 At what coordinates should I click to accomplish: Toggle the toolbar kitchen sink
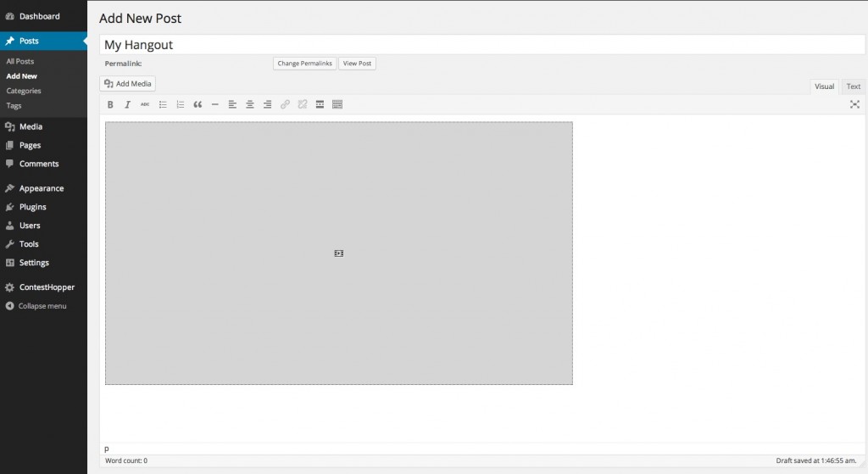coord(337,104)
